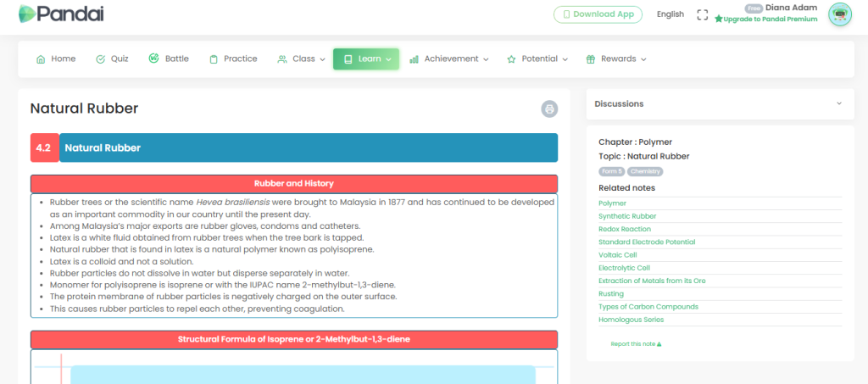Viewport: 868px width, 384px height.
Task: Open the Achievement dropdown
Action: pos(449,59)
